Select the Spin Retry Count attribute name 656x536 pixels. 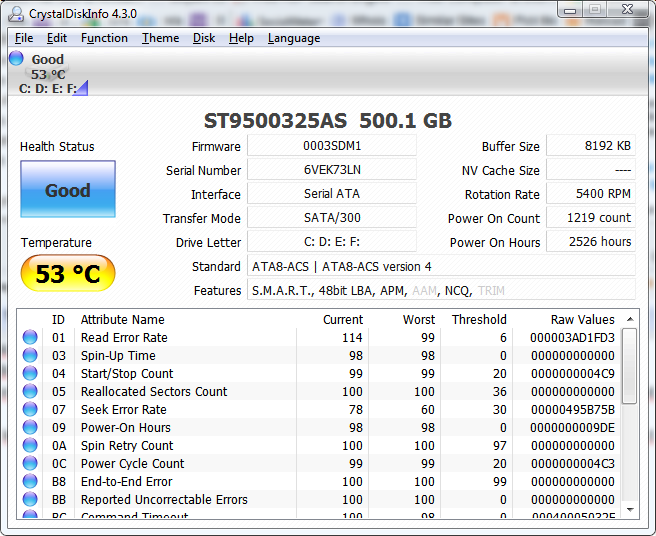tap(127, 445)
